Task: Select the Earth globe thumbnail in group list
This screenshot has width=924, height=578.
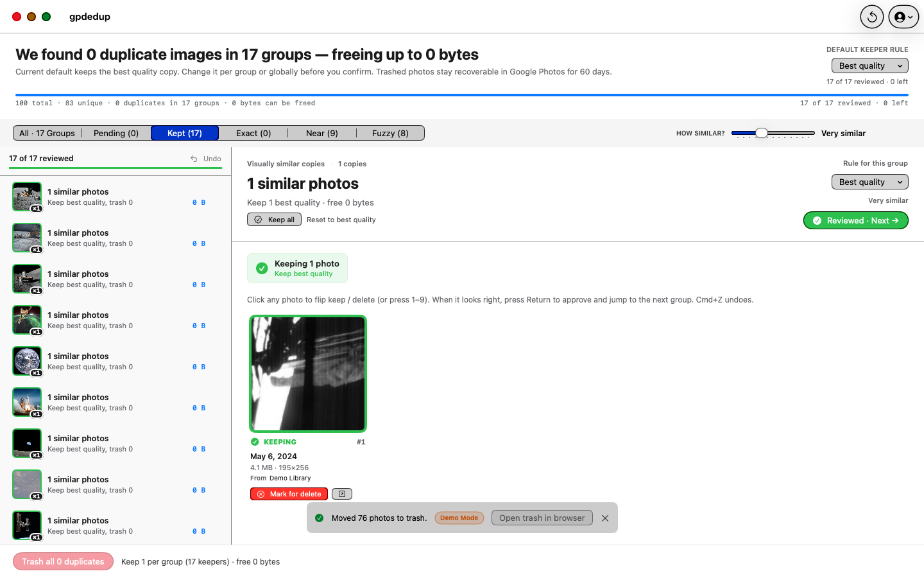Action: [27, 361]
